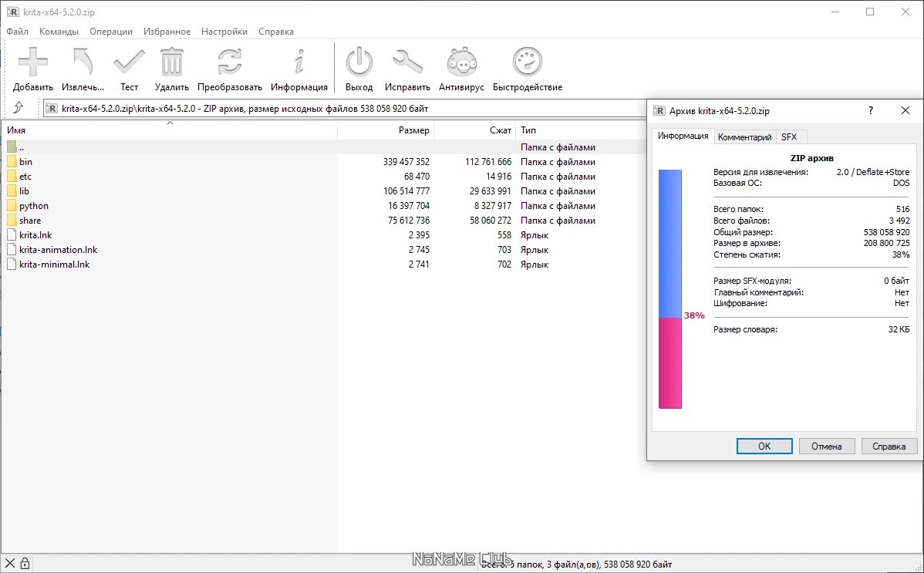The width and height of the screenshot is (924, 573).
Task: Click the Удалить trash can icon
Action: 171,62
